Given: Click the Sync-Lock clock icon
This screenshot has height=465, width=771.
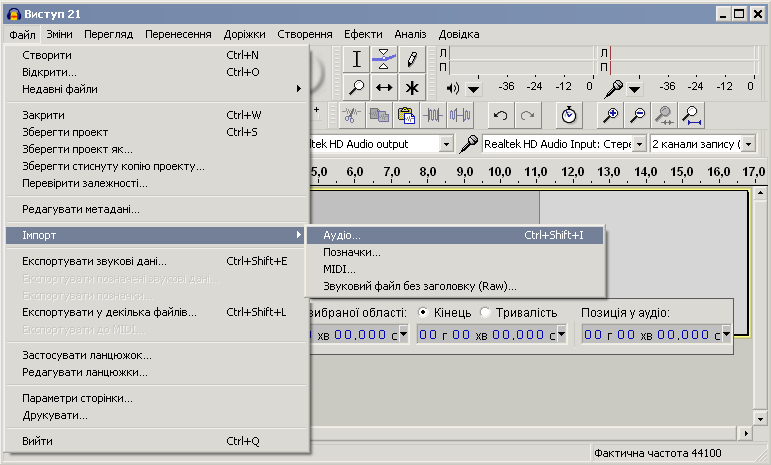Looking at the screenshot, I should [x=569, y=116].
